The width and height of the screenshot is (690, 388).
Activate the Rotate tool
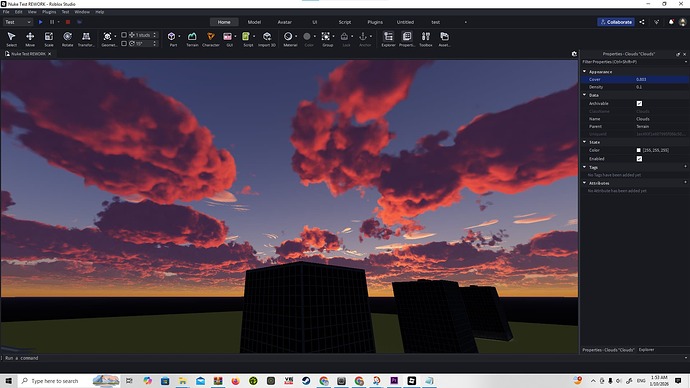click(x=67, y=39)
